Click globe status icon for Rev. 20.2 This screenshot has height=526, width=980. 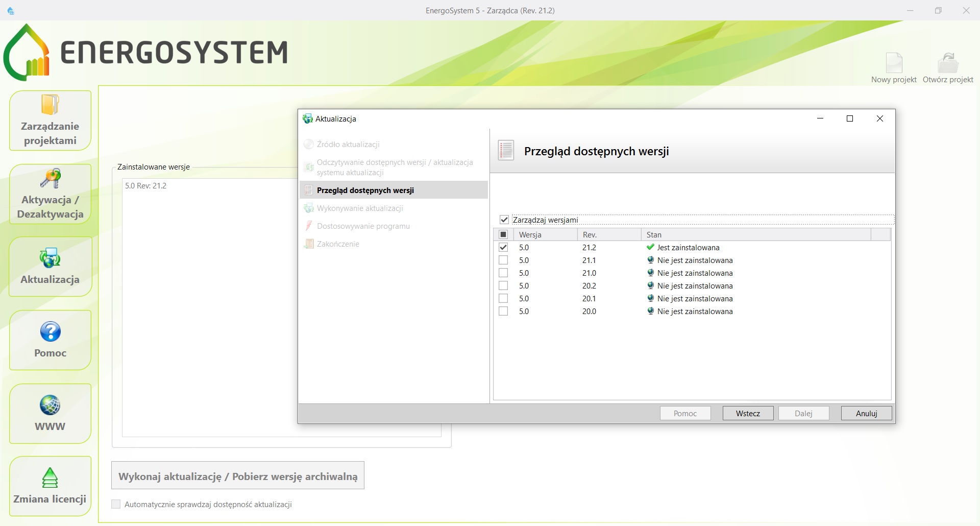click(650, 285)
